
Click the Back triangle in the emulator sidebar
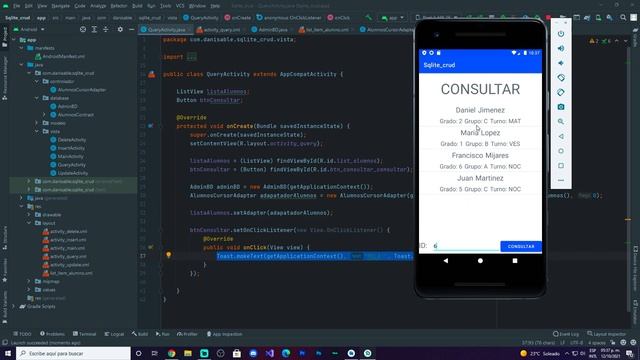pos(561,136)
